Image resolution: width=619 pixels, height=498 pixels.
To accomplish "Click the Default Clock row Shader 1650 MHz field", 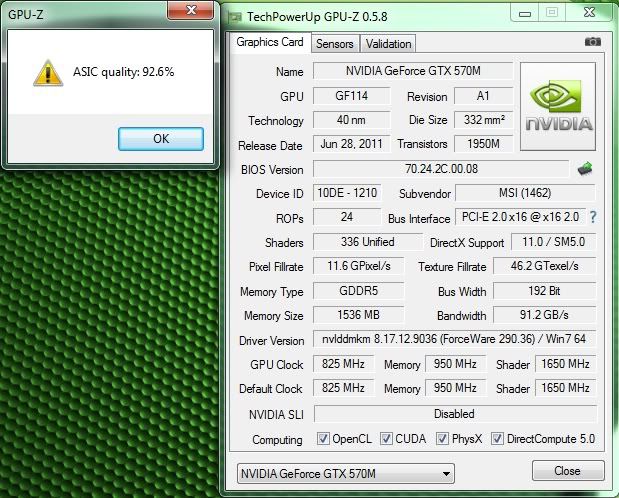I will (565, 388).
